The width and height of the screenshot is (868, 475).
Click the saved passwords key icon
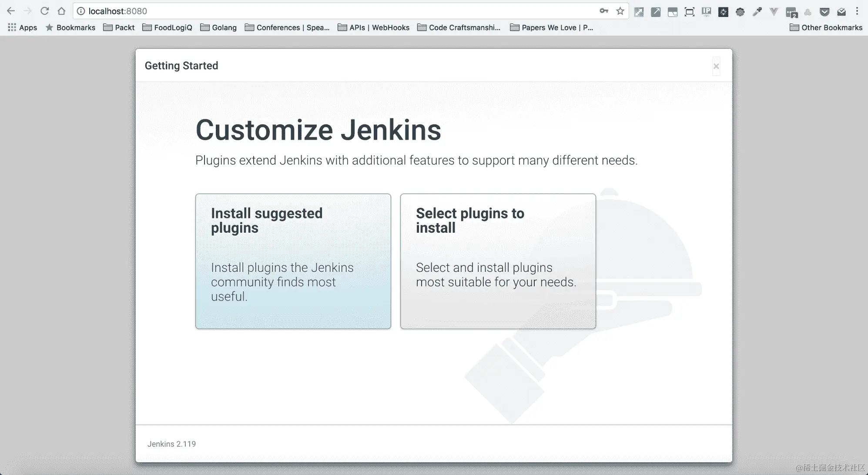(x=603, y=11)
